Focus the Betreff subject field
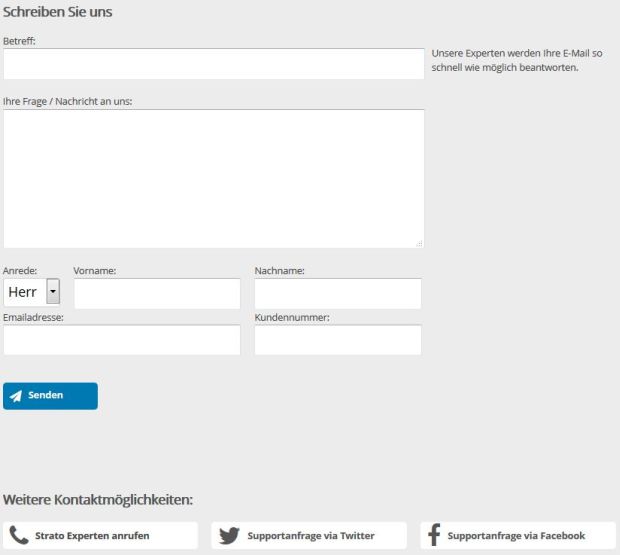This screenshot has height=555, width=620. tap(214, 64)
